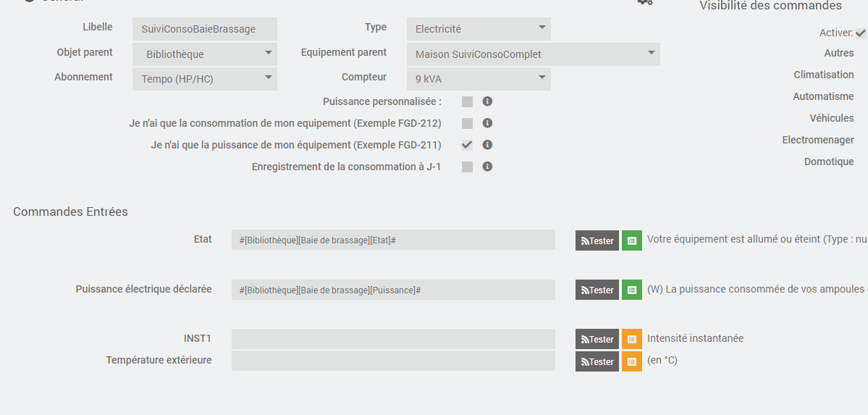Toggle the Activer checkbox
This screenshot has height=415, width=868.
(860, 33)
